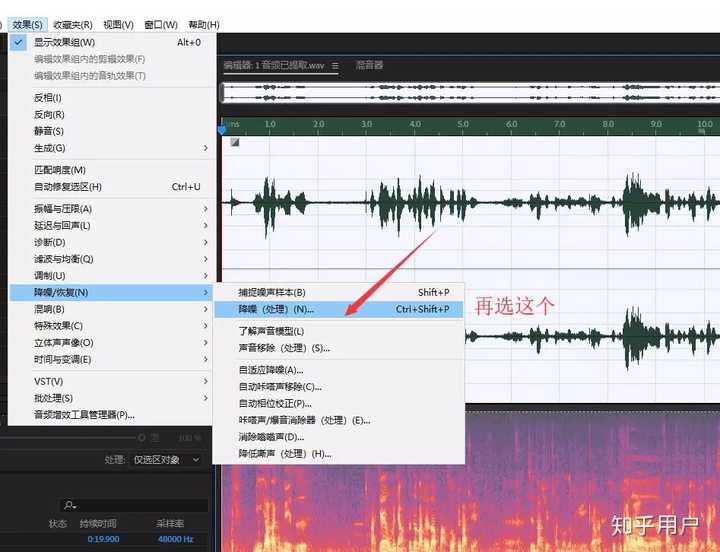
Task: Open editor tab 音频已提取.wav
Action: [x=274, y=66]
